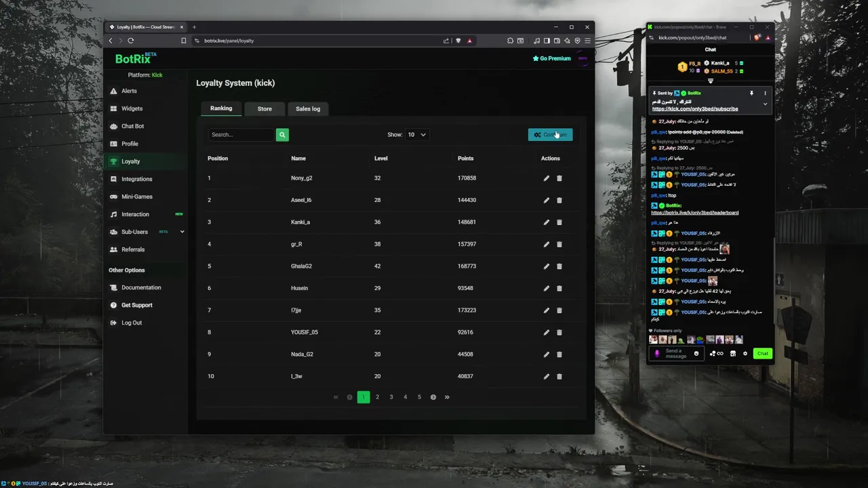Go to ranking page 3
868x488 pixels.
[x=391, y=397]
